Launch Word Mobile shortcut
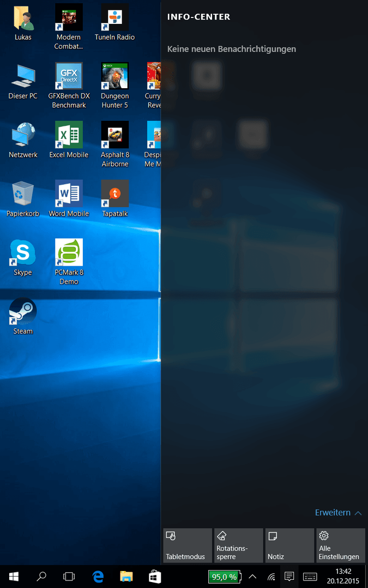 pos(69,198)
